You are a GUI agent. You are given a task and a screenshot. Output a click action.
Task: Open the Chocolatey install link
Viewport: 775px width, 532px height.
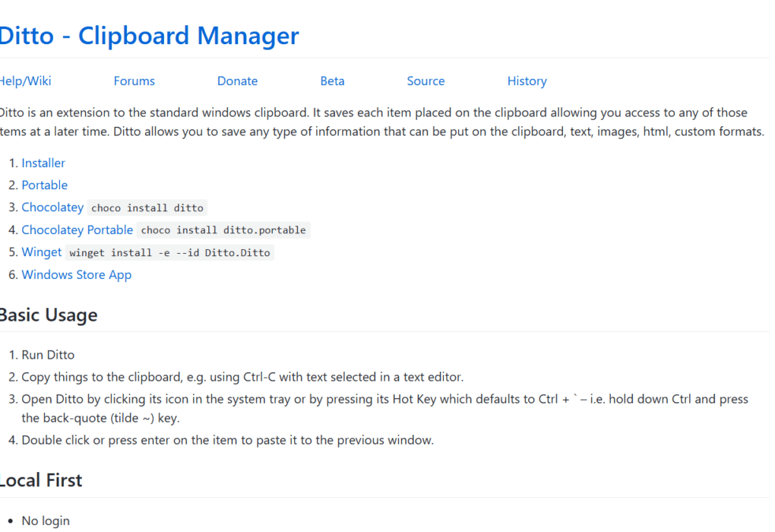coord(52,207)
